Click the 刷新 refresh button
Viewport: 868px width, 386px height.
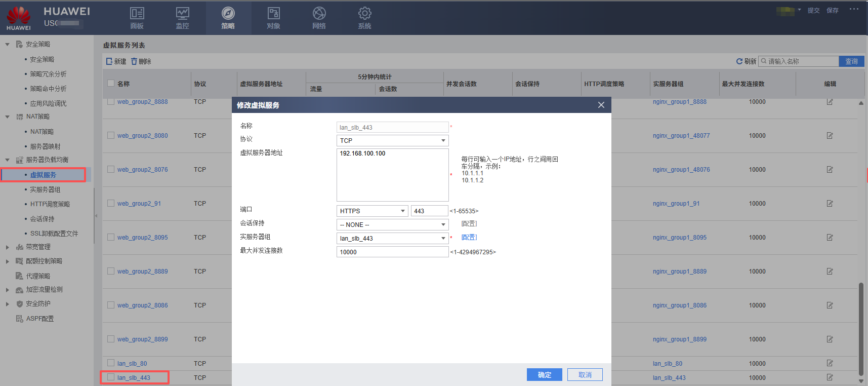[746, 61]
